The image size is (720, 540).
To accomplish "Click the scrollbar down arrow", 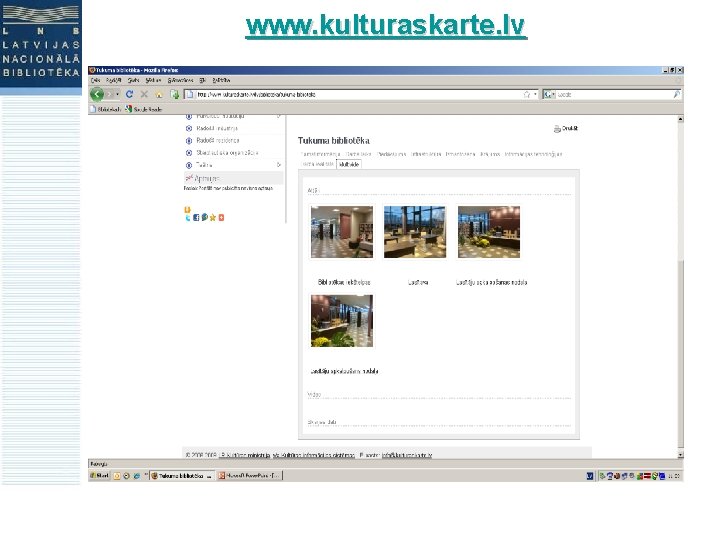I will click(680, 455).
